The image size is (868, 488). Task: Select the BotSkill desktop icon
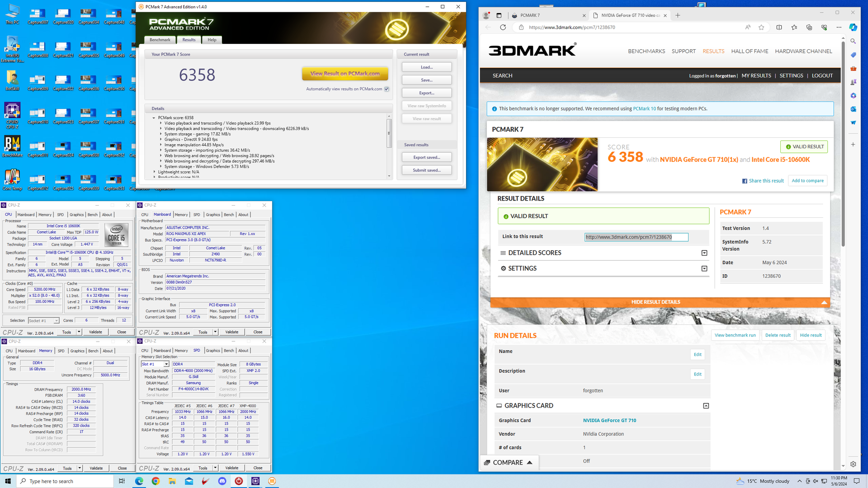(12, 80)
